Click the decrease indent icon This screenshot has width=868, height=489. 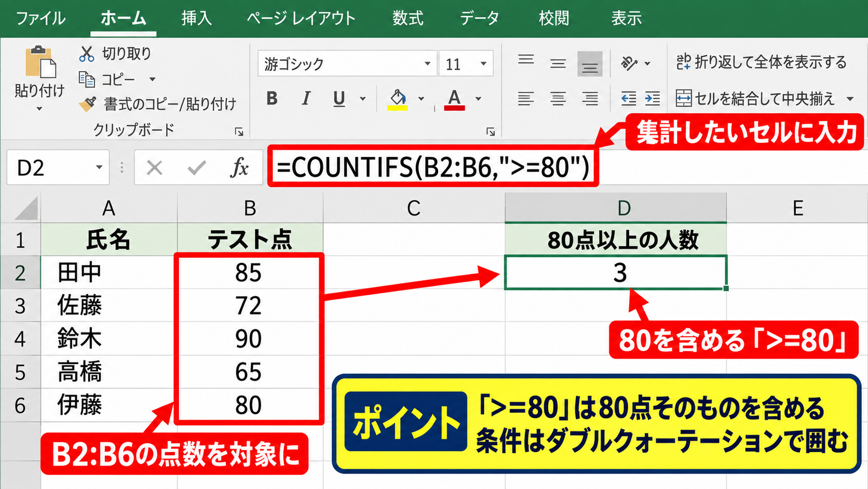pyautogui.click(x=629, y=98)
